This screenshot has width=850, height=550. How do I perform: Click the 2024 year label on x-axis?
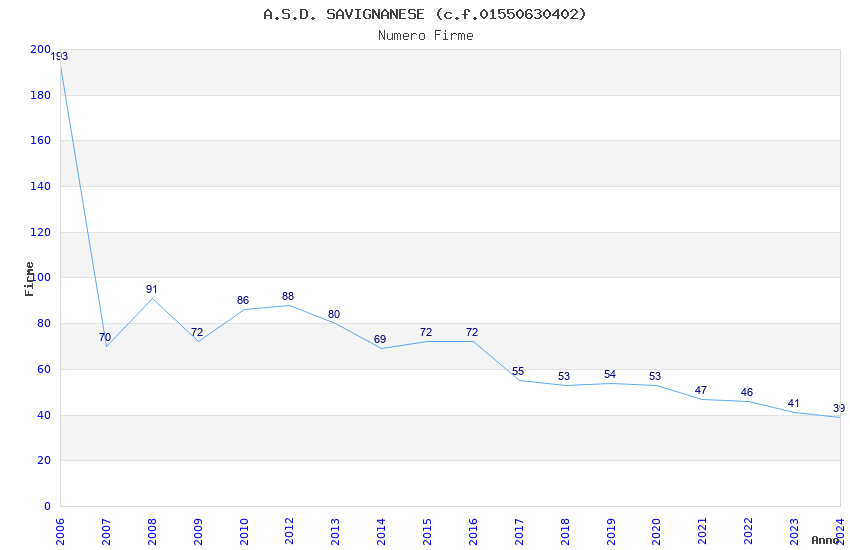point(840,532)
